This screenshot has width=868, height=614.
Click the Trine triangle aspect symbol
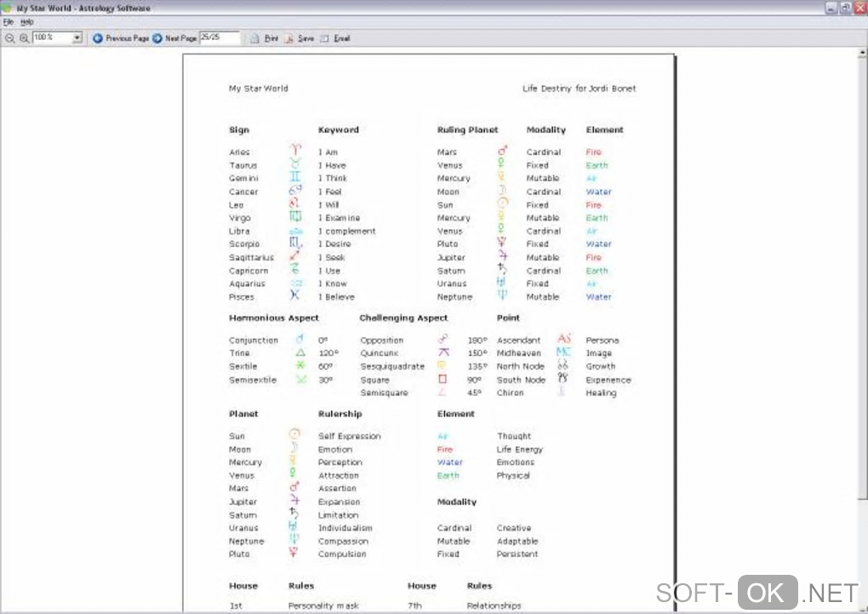pyautogui.click(x=300, y=353)
